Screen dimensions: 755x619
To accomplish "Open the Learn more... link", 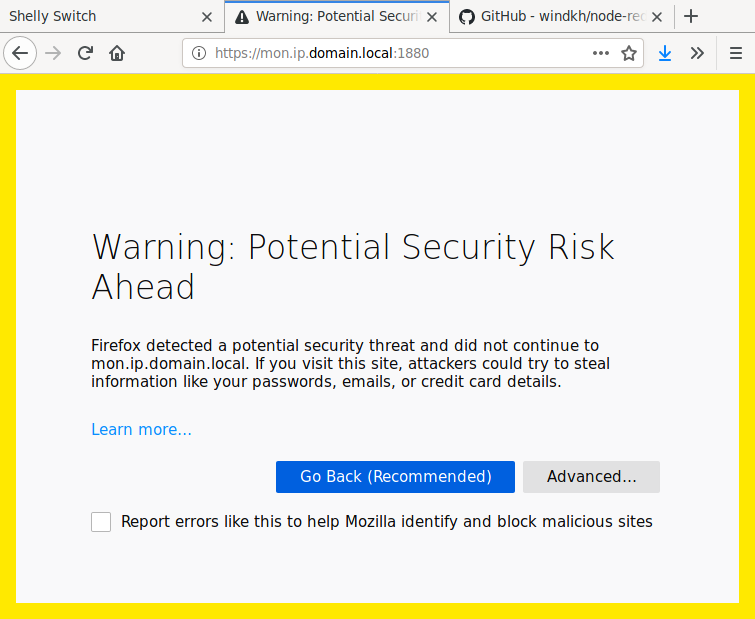I will [x=141, y=429].
